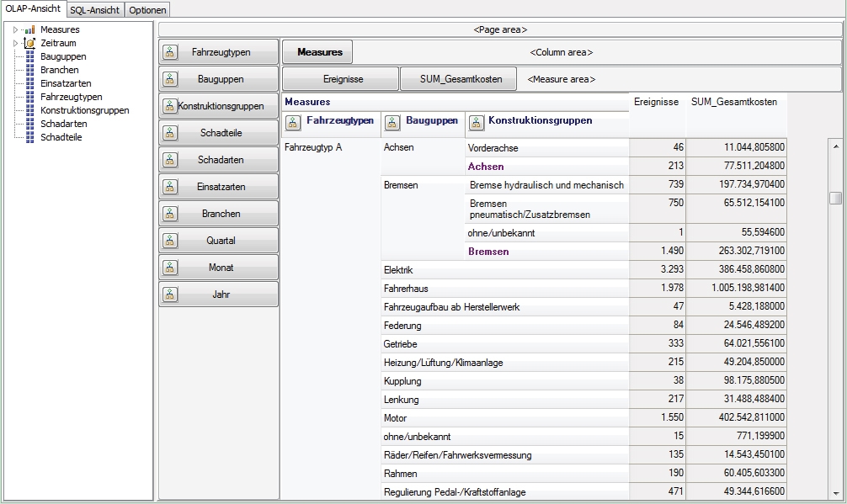The width and height of the screenshot is (847, 504).
Task: Click the SUM_Gesamtkosten measure button
Action: click(x=457, y=79)
